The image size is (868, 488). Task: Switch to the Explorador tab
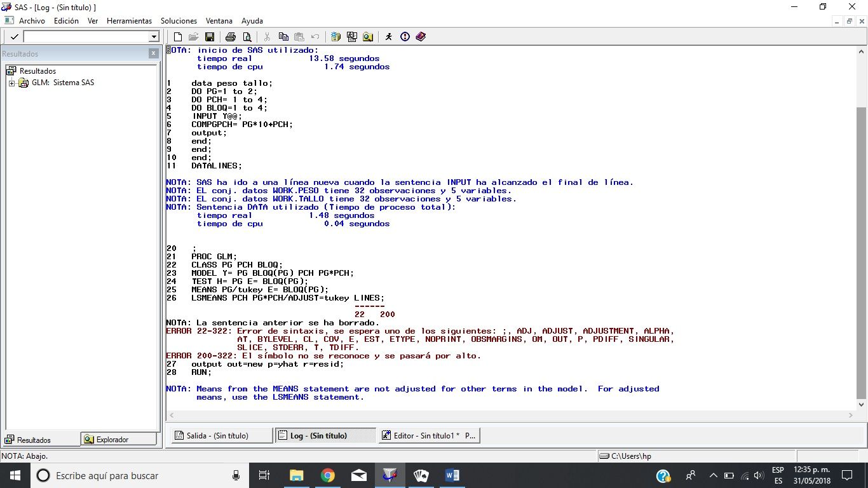[x=118, y=439]
